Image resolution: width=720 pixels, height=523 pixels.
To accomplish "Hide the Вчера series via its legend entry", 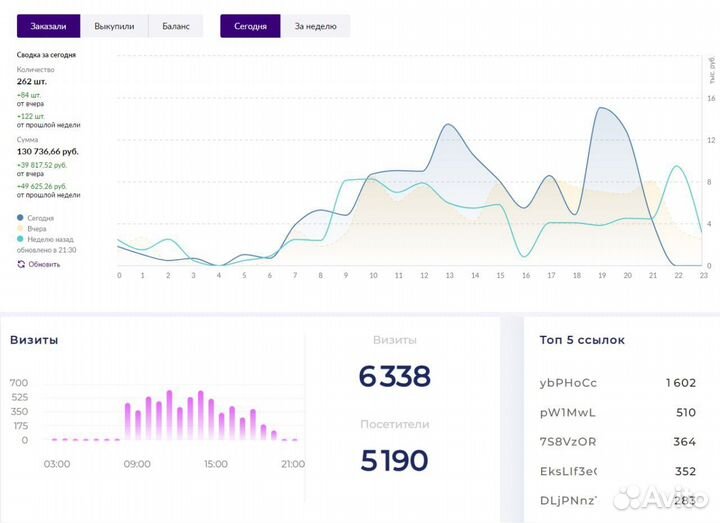I will point(32,228).
